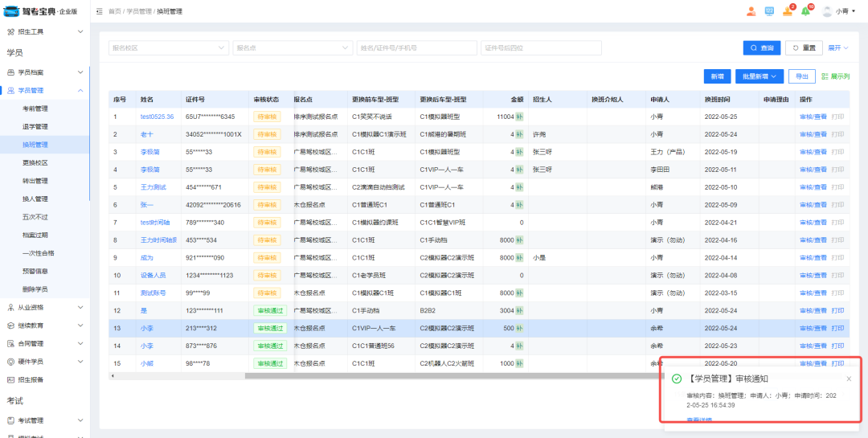Open the orange user icon in header
The image size is (868, 438).
coord(751,11)
